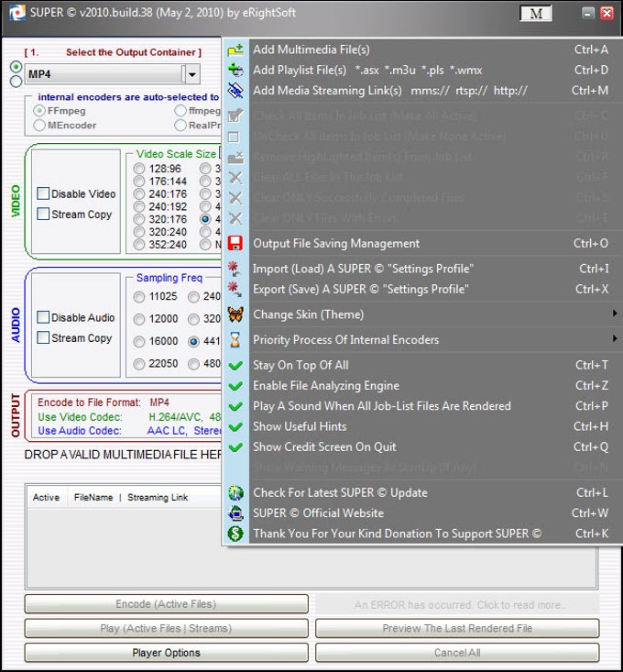Click the globe Check For Latest Update icon

point(235,493)
